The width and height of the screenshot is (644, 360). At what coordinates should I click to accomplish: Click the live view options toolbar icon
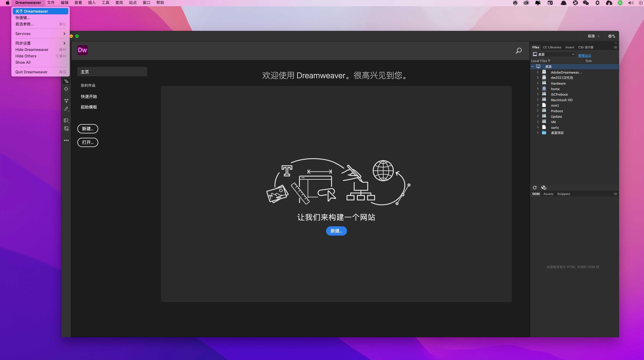coord(66,81)
